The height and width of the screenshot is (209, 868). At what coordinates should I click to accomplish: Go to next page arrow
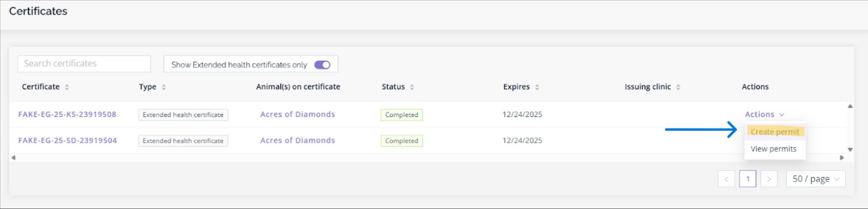tap(768, 179)
